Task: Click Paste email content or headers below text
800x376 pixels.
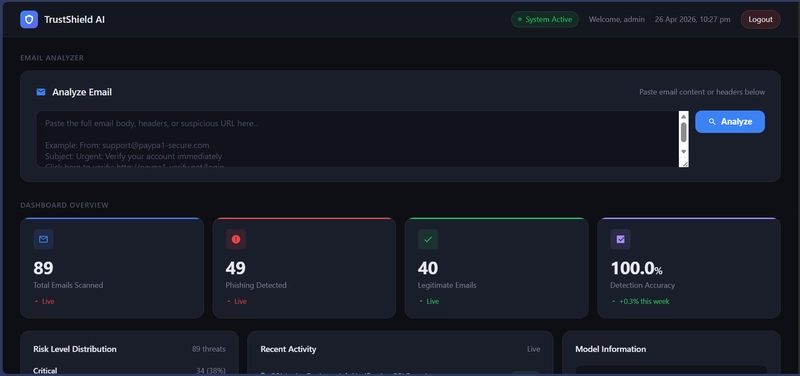Action: (x=702, y=92)
